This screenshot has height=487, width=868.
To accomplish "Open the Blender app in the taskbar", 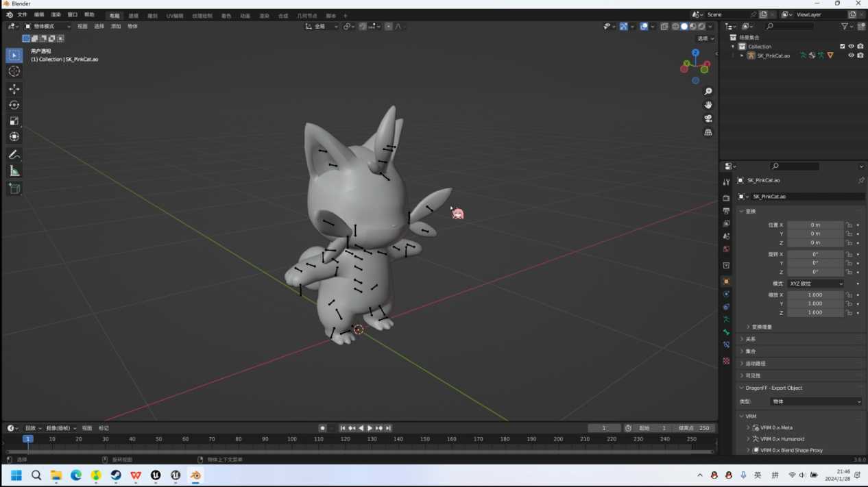I will click(x=196, y=475).
